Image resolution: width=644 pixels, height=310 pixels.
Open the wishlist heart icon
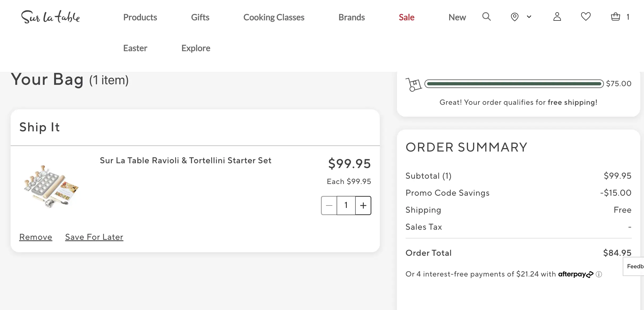[x=586, y=17]
